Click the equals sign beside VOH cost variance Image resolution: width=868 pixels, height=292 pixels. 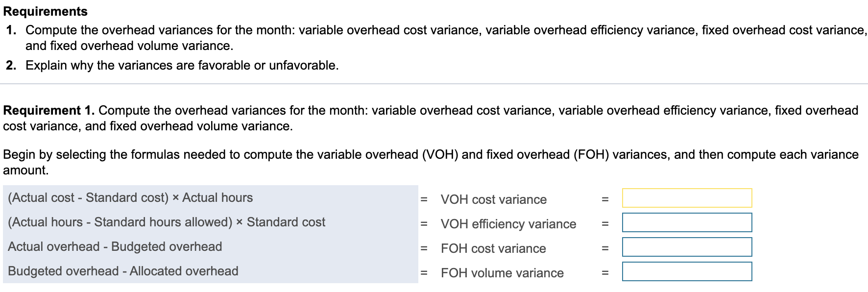tap(606, 199)
